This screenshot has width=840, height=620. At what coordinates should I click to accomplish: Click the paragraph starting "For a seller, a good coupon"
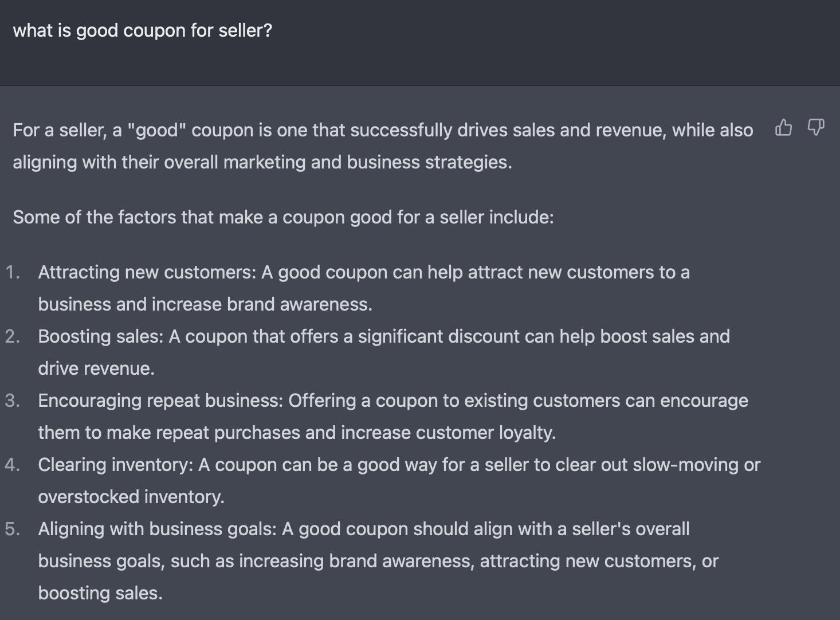point(383,146)
